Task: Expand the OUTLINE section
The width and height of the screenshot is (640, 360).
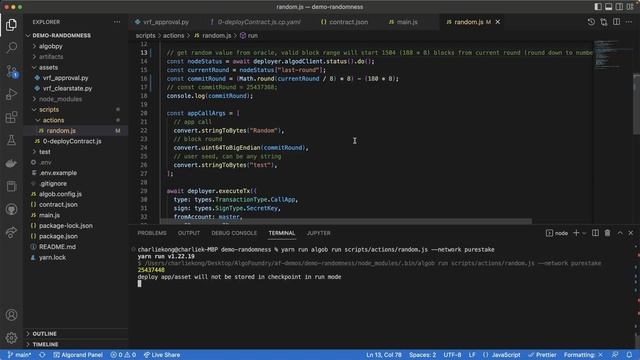Action: pos(44,333)
